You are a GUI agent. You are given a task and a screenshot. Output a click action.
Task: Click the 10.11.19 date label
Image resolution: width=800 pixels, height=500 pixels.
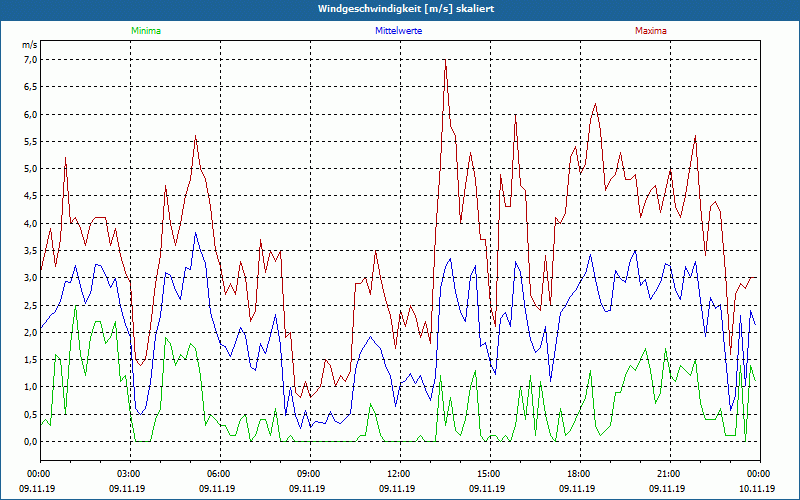coord(757,488)
